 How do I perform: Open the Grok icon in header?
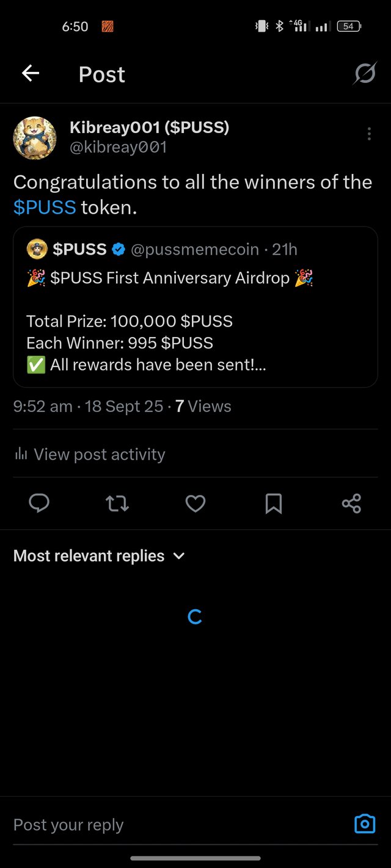click(365, 74)
